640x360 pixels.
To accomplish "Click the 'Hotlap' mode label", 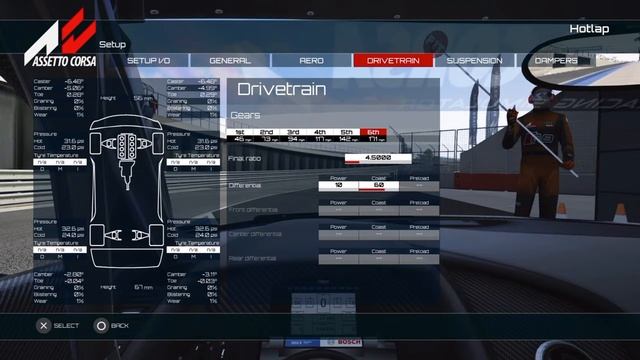I will [589, 29].
